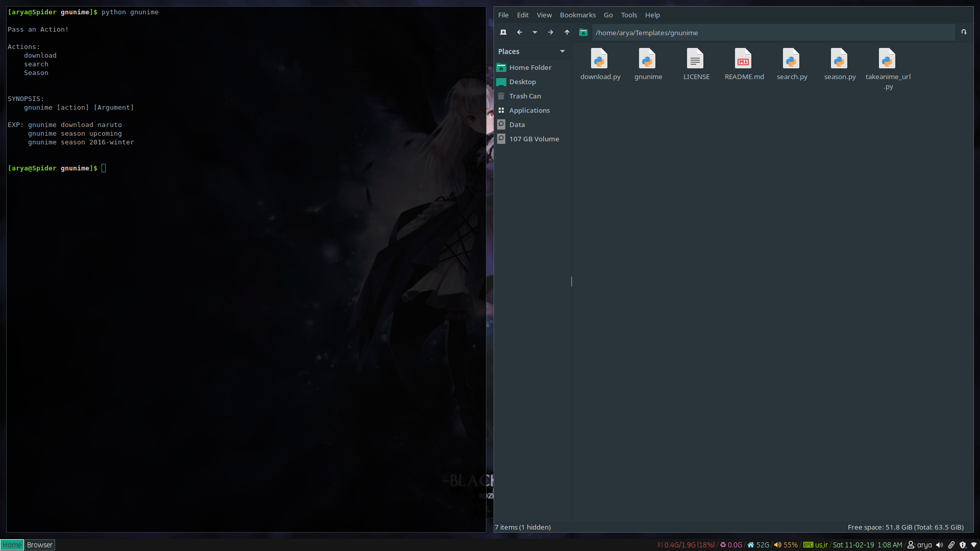Open the Data location in sidebar
Image resolution: width=980 pixels, height=551 pixels.
(517, 124)
